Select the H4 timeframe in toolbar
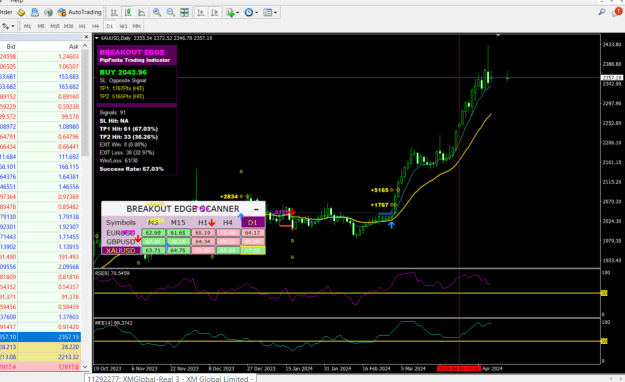Image resolution: width=625 pixels, height=382 pixels. click(96, 26)
